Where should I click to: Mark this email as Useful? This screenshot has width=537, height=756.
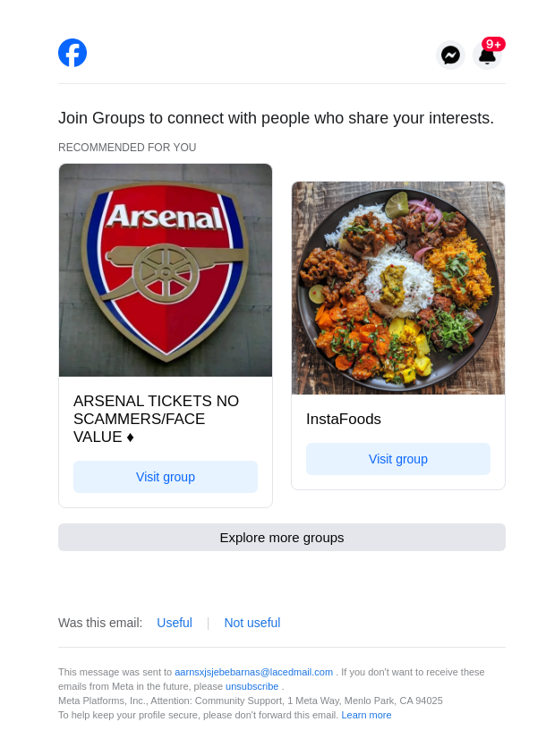175,623
